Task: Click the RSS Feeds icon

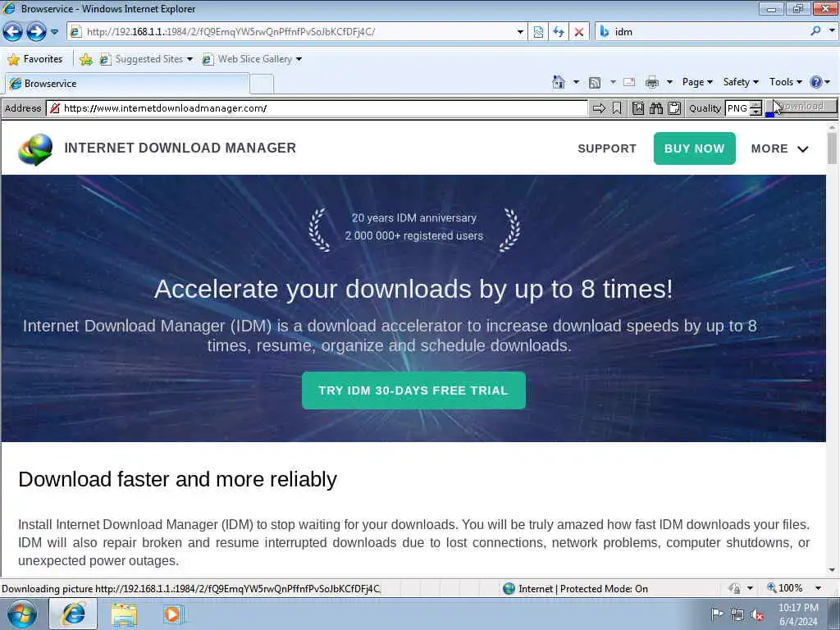Action: click(595, 83)
